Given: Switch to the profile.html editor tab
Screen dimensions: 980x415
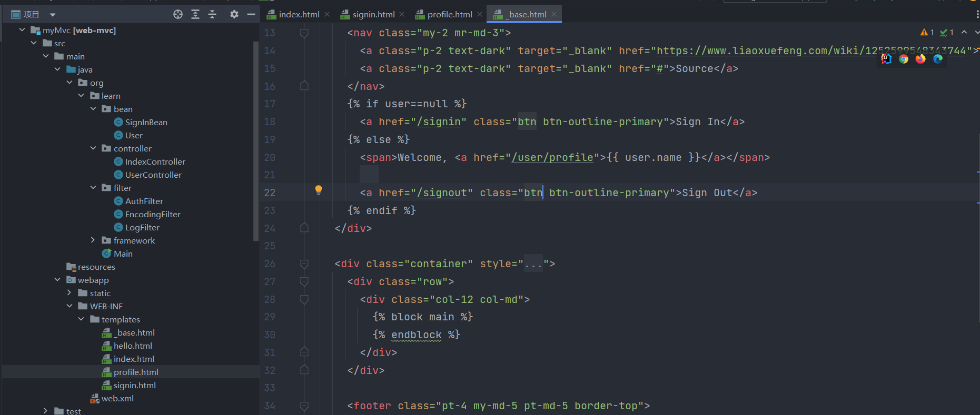Looking at the screenshot, I should click(450, 14).
